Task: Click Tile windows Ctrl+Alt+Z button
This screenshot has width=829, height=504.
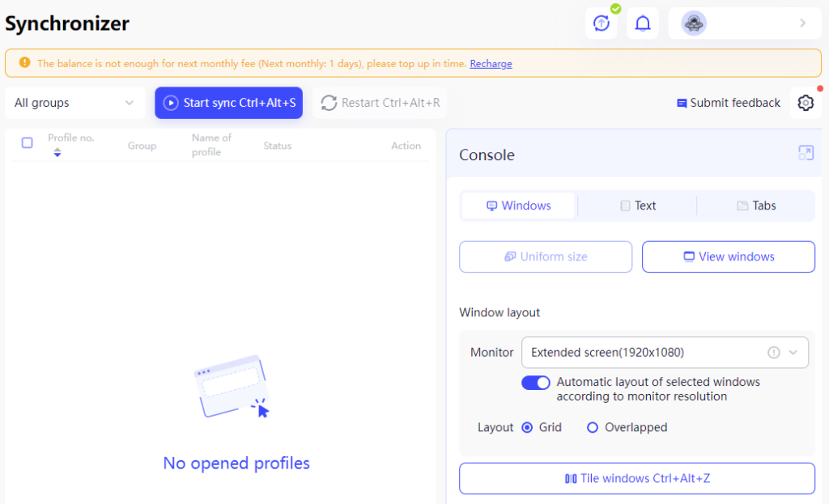Action: coord(636,479)
